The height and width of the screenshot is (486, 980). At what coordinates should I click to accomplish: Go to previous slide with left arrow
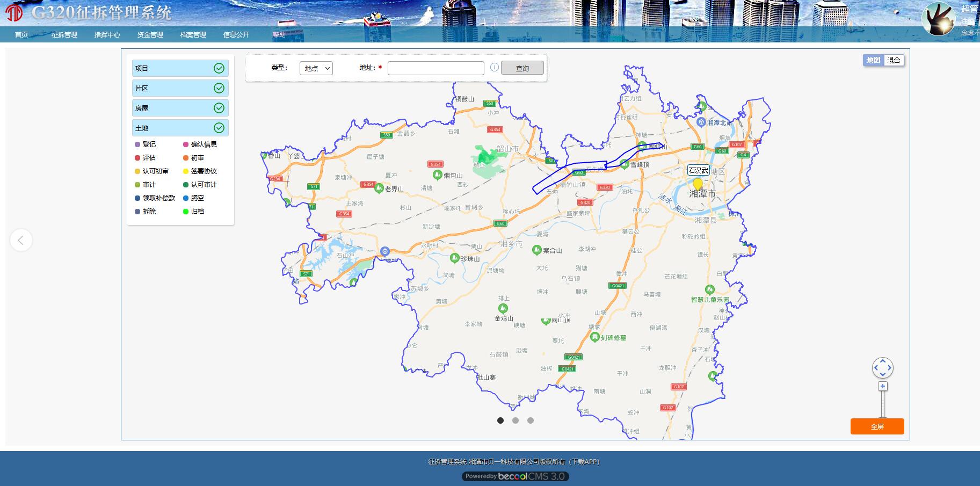pyautogui.click(x=21, y=240)
